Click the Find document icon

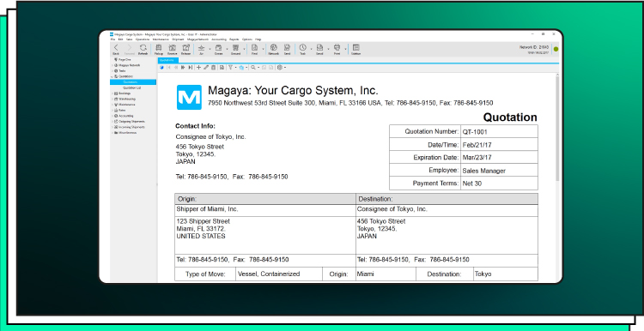click(254, 47)
